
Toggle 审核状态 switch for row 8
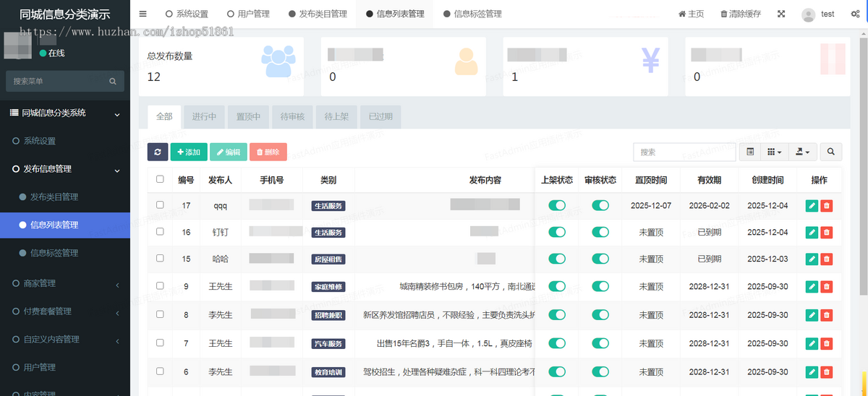pos(600,315)
